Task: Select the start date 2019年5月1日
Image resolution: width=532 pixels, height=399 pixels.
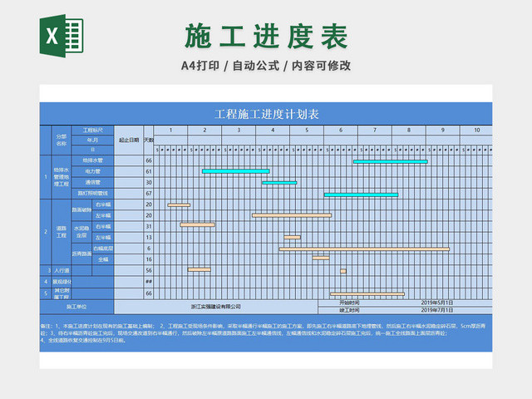Action: (437, 303)
